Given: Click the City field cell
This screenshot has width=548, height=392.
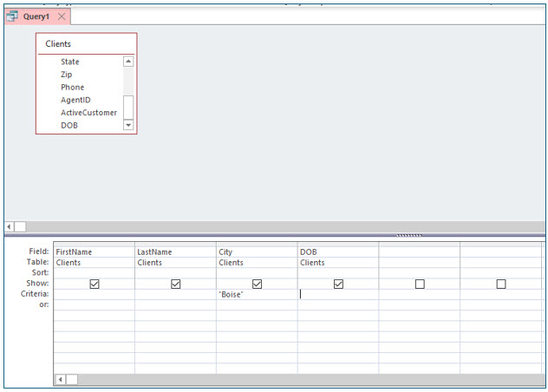Looking at the screenshot, I should pos(257,252).
